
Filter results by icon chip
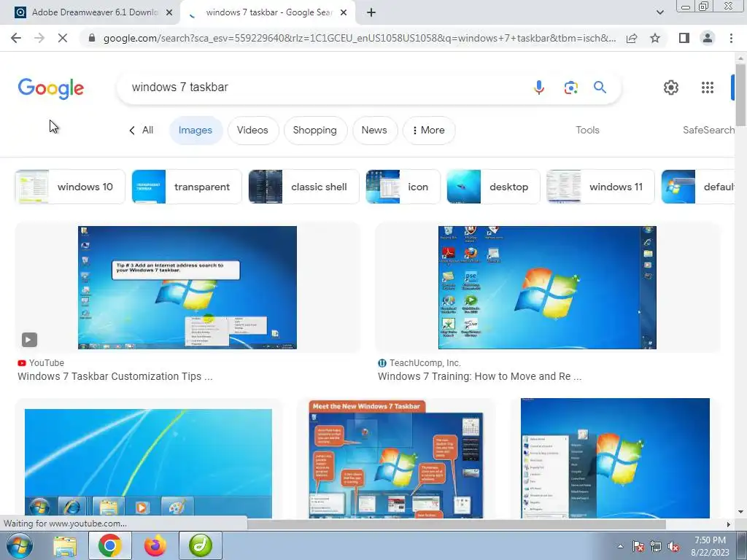[403, 187]
